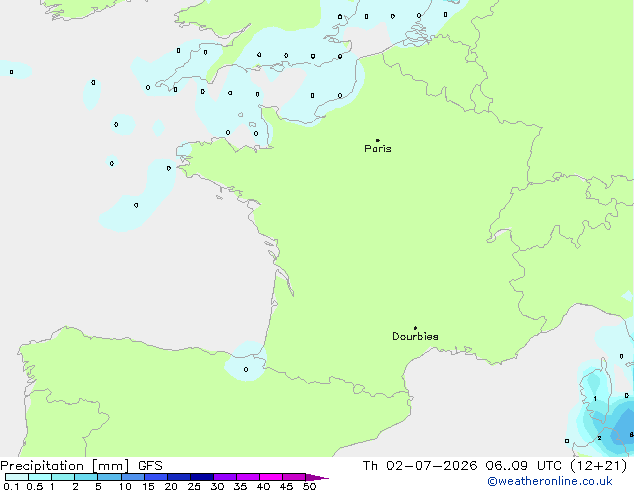Screen dimensions: 634x490
Task: Pick the 5–10 mm legend swatch
Action: pyautogui.click(x=109, y=477)
